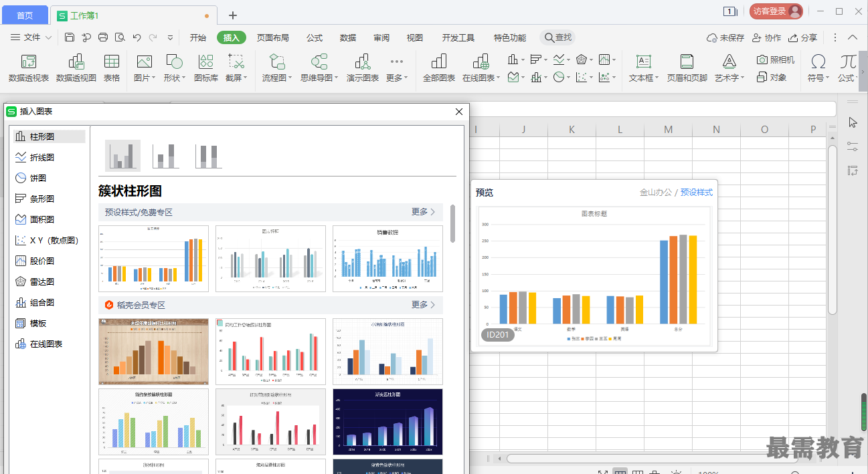Click the print icon in quick toolbar

[x=103, y=37]
